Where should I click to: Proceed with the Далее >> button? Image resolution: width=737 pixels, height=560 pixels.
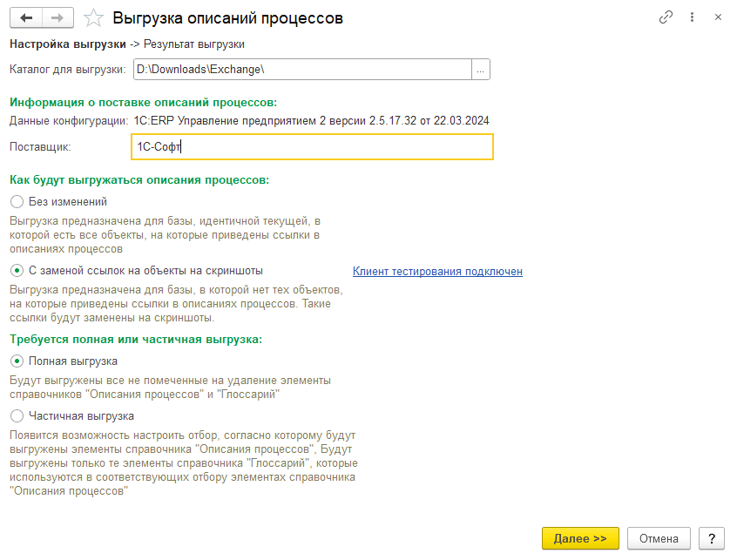tap(580, 538)
